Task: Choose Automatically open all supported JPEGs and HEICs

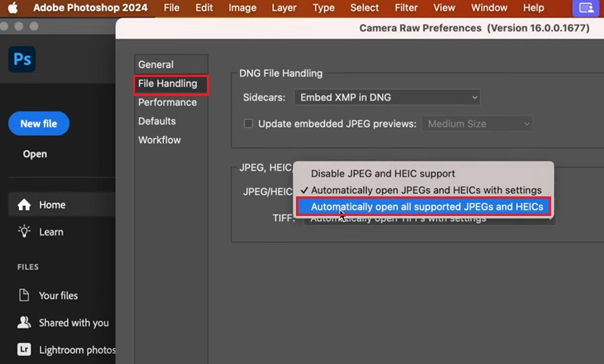Action: tap(424, 207)
